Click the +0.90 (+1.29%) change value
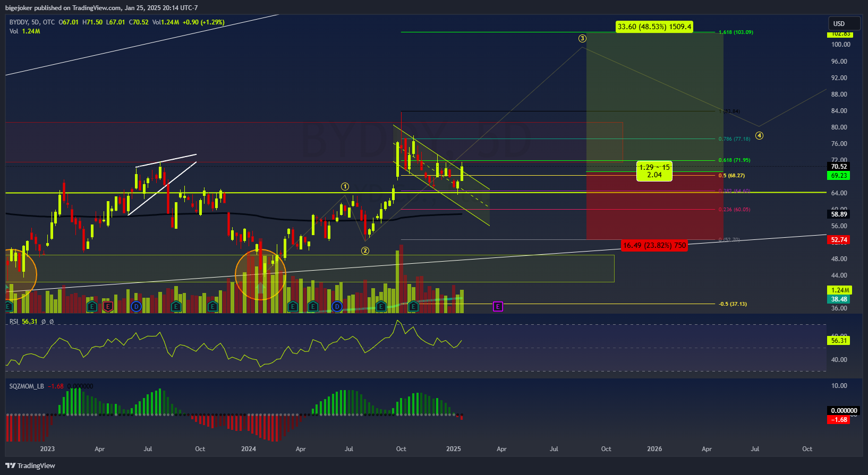868x475 pixels. coord(203,22)
